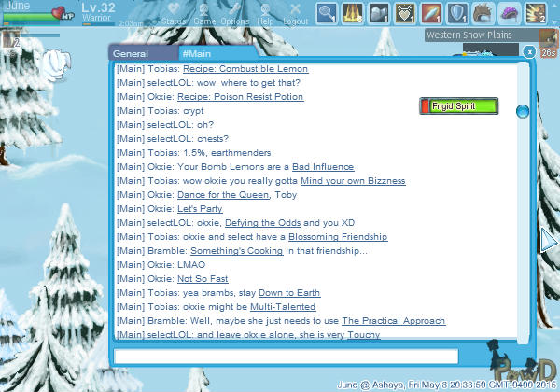Click the Frigid Spirit health bar
The width and height of the screenshot is (560, 392).
coord(458,106)
